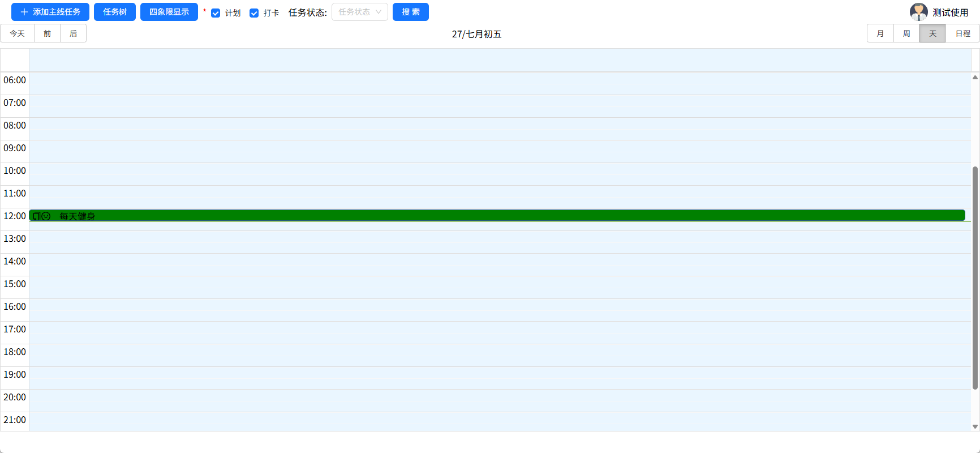Switch to 日程 view
This screenshot has width=980, height=453.
[962, 33]
